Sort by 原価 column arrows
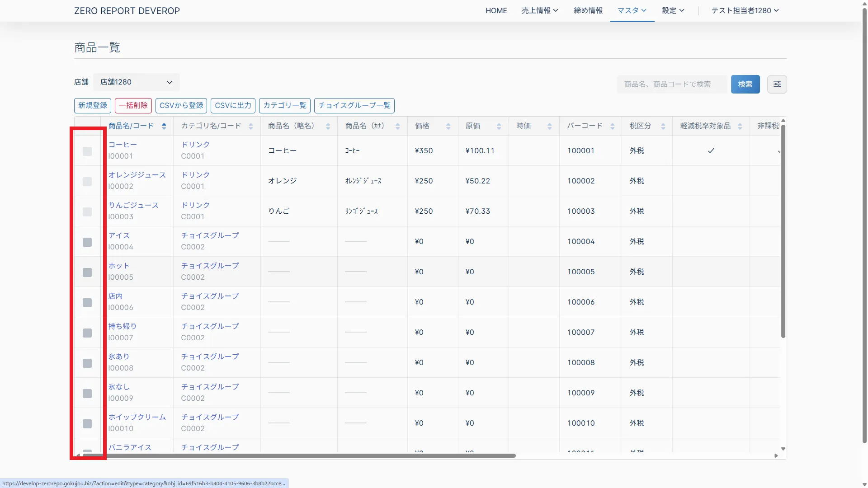Screen dimensions: 868x488 tap(499, 126)
